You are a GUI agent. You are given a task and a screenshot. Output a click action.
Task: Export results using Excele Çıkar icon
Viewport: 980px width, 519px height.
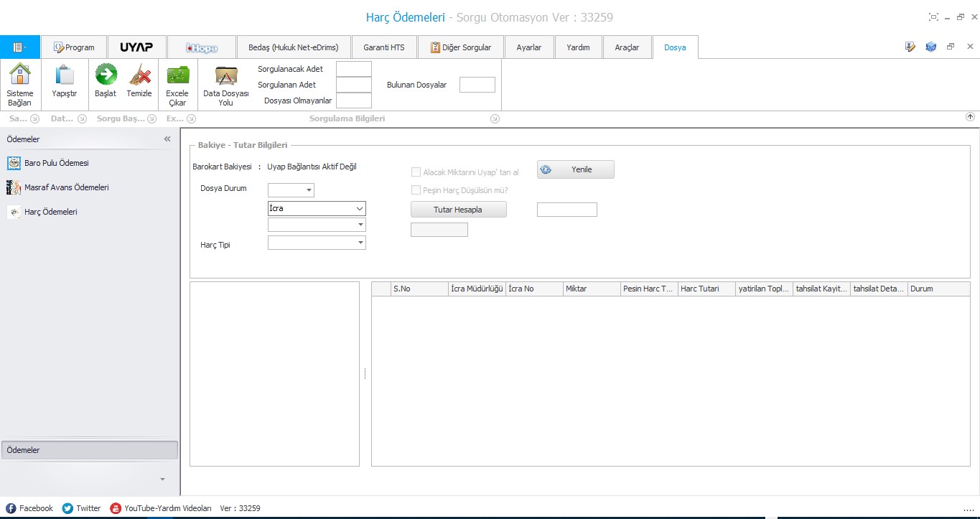(177, 75)
